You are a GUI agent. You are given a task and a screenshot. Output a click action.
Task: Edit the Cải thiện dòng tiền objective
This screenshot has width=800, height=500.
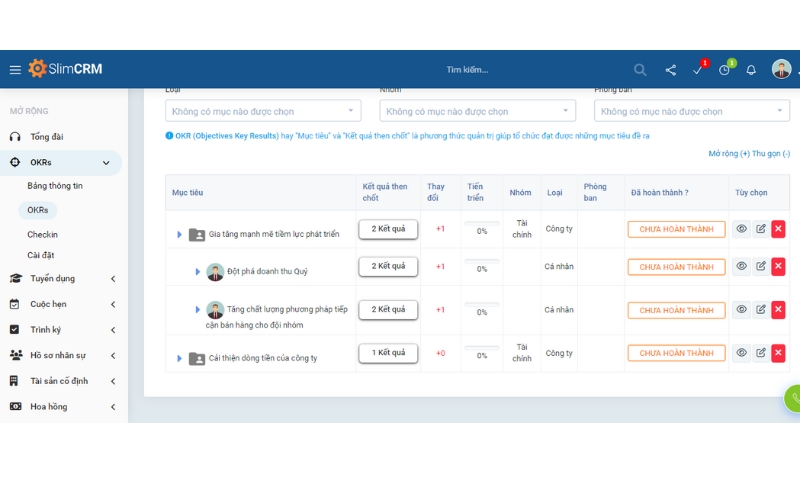760,353
